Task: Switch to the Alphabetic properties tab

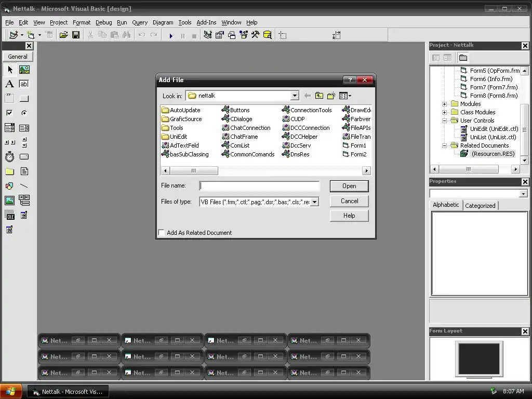Action: click(446, 205)
